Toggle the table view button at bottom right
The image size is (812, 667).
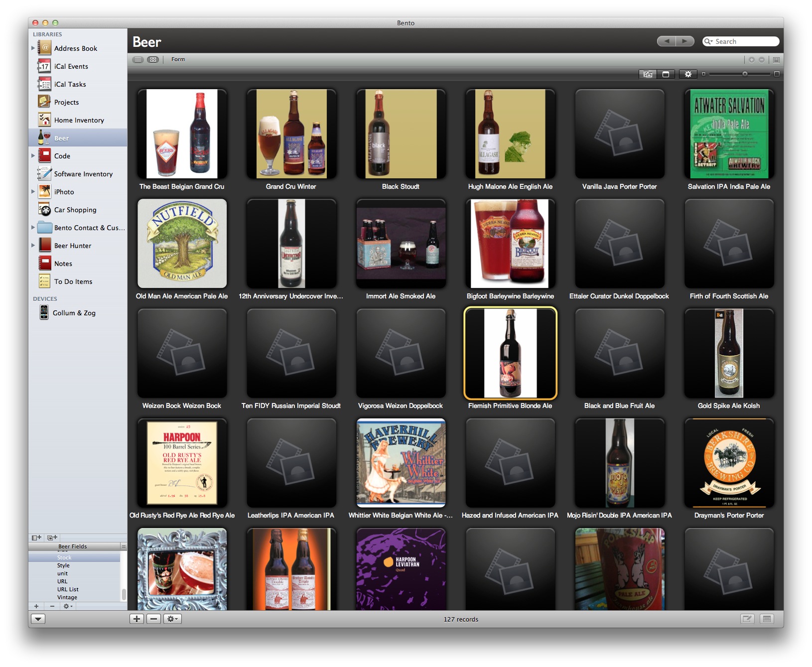pyautogui.click(x=767, y=619)
